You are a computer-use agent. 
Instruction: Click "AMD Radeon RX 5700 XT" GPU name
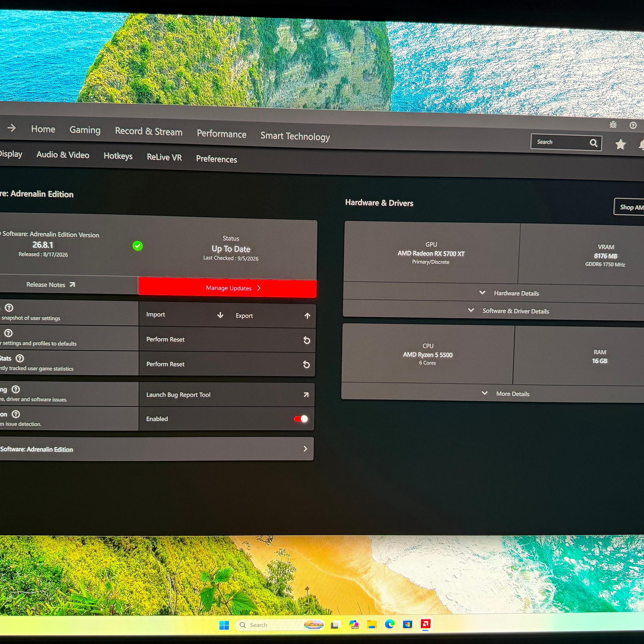(x=431, y=253)
